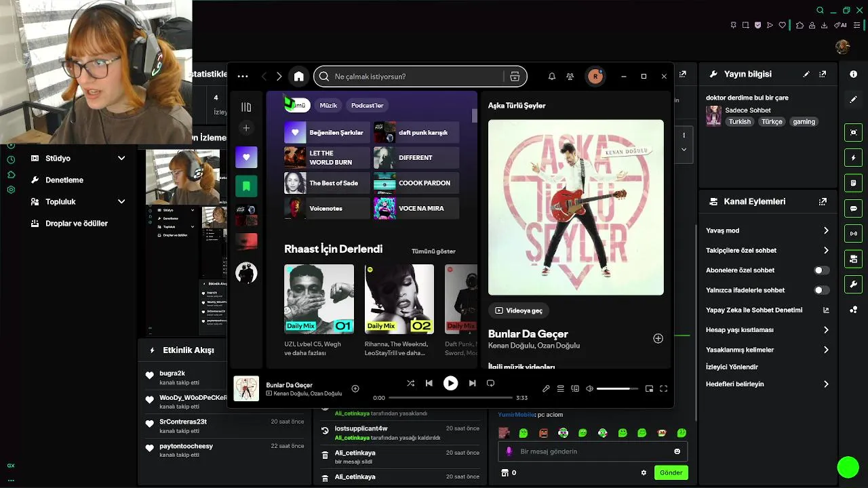Click the green Gönder button
This screenshot has height=488, width=868.
tap(671, 472)
